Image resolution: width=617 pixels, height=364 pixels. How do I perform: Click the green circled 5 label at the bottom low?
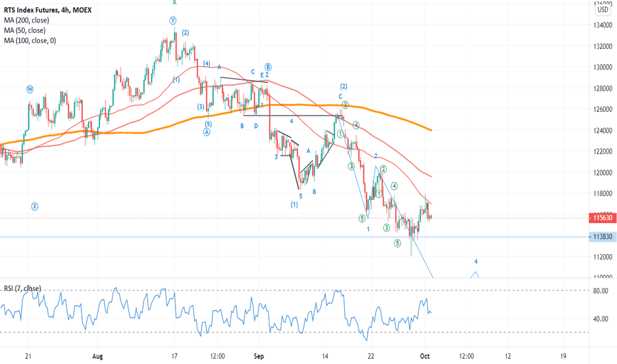point(397,243)
